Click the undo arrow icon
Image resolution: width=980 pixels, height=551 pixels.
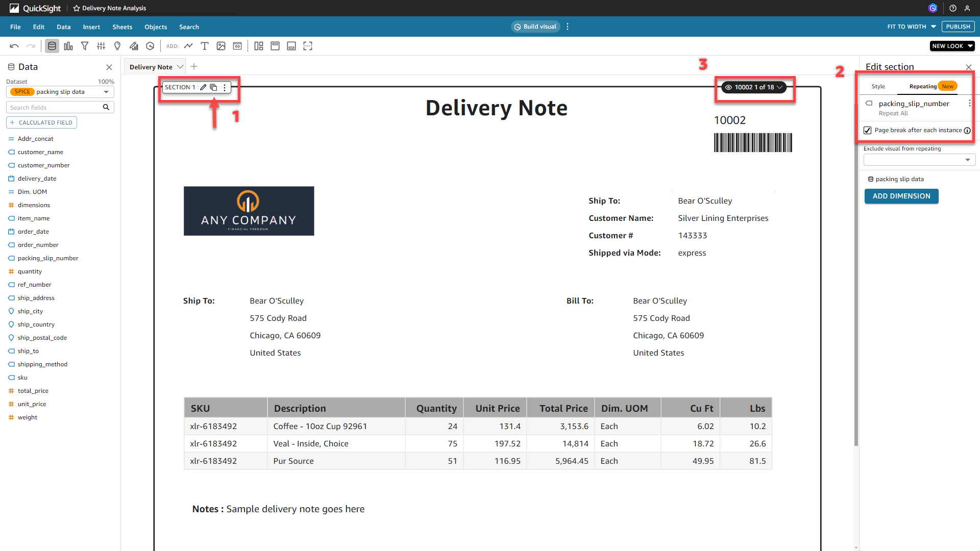coord(14,46)
